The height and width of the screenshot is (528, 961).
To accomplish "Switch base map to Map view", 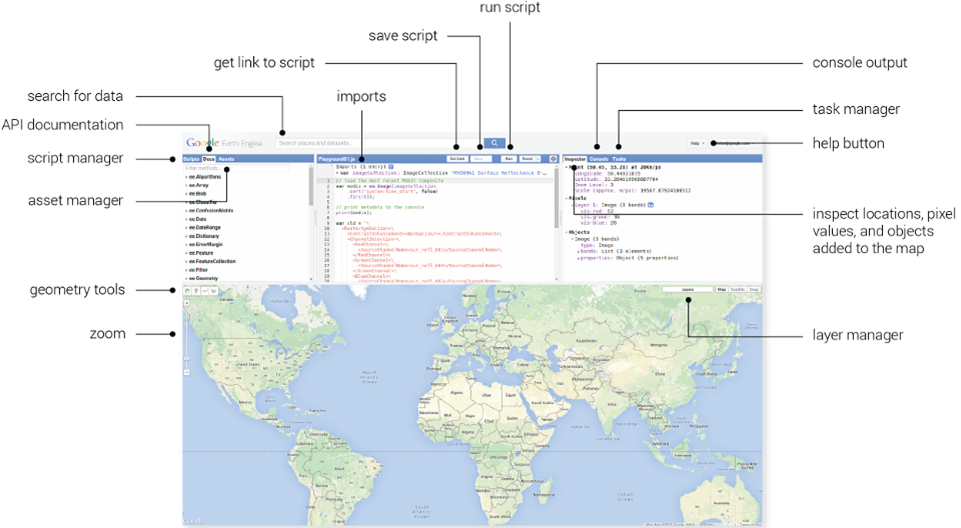I will (x=721, y=290).
